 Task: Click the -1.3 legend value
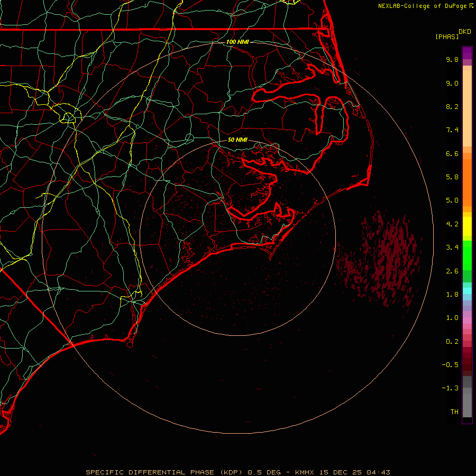pyautogui.click(x=450, y=388)
